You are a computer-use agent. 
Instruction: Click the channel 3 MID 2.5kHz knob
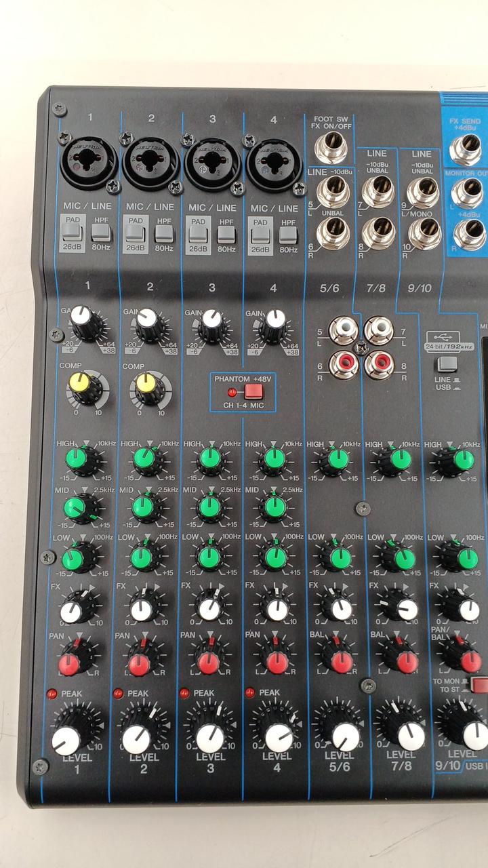point(209,506)
